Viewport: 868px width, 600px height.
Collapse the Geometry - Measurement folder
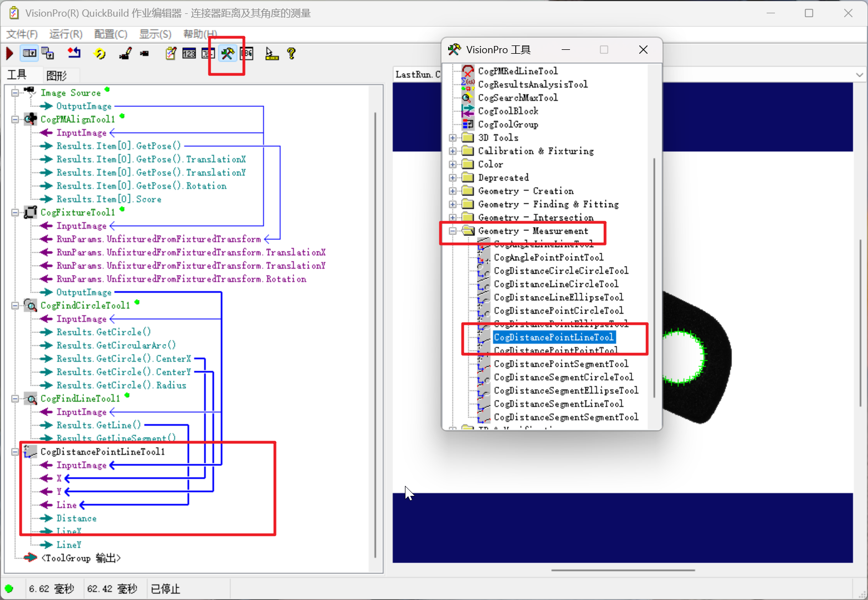coord(453,230)
